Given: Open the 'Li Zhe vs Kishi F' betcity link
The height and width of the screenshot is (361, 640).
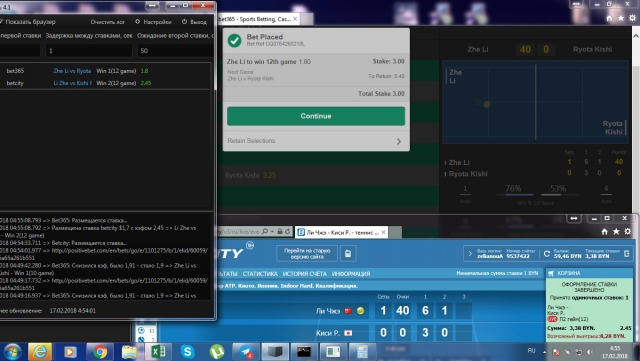Looking at the screenshot, I should pos(73,83).
